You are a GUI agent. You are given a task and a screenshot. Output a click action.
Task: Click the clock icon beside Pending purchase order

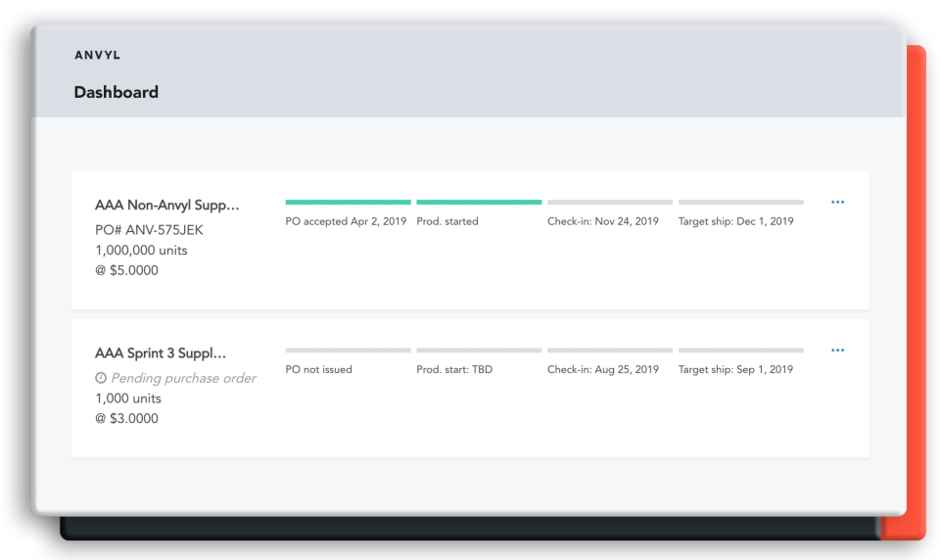(101, 378)
